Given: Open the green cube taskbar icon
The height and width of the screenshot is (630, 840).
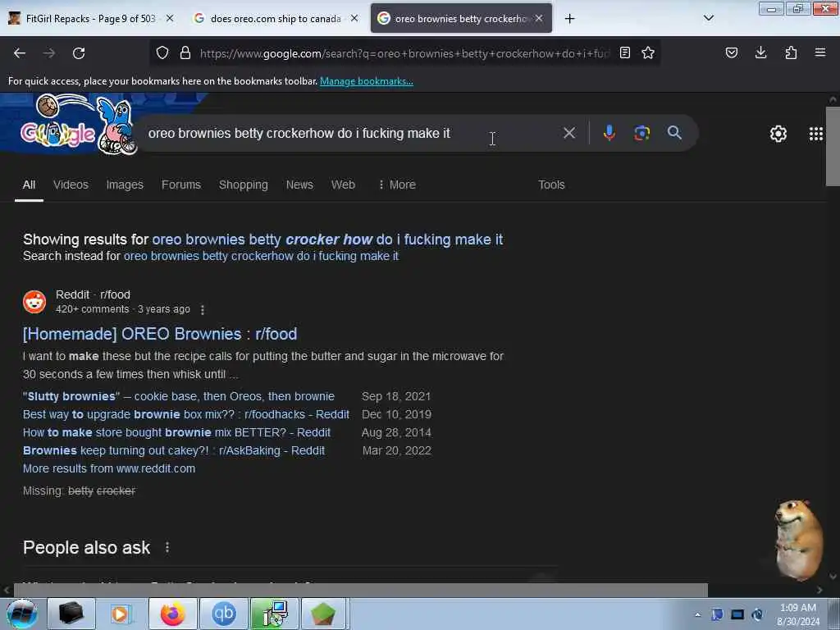Looking at the screenshot, I should 323,614.
